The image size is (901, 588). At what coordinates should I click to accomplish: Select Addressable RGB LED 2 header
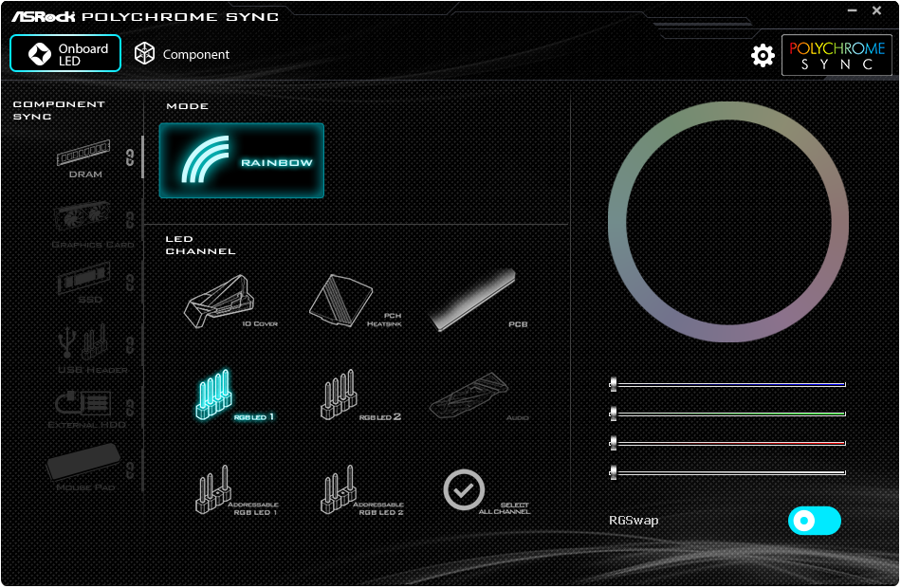pyautogui.click(x=361, y=490)
